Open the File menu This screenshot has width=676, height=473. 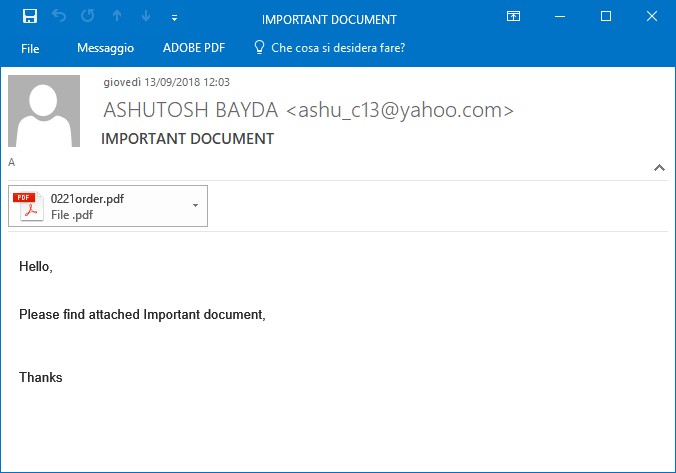(30, 48)
